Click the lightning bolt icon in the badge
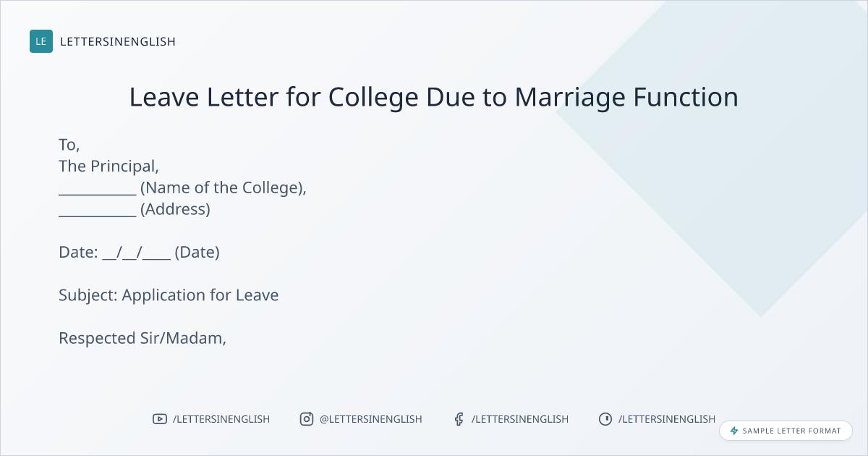 pyautogui.click(x=734, y=431)
